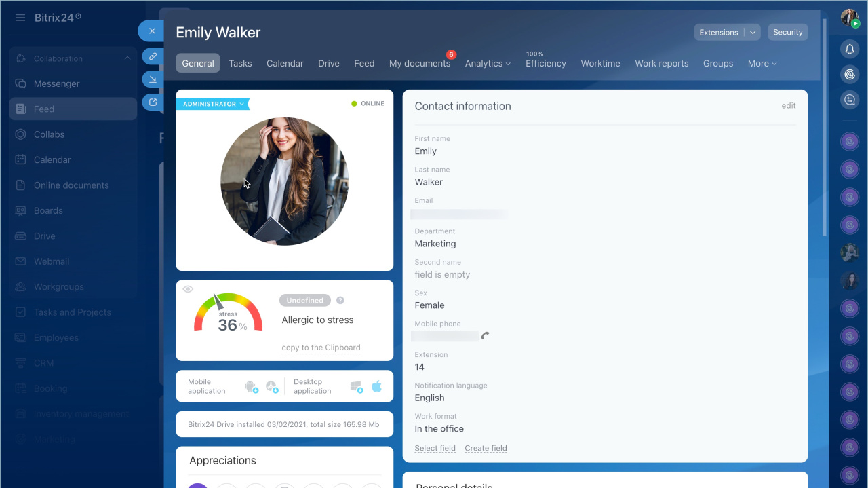Open the Analytics tab dropdown
This screenshot has height=488, width=868.
pyautogui.click(x=488, y=63)
